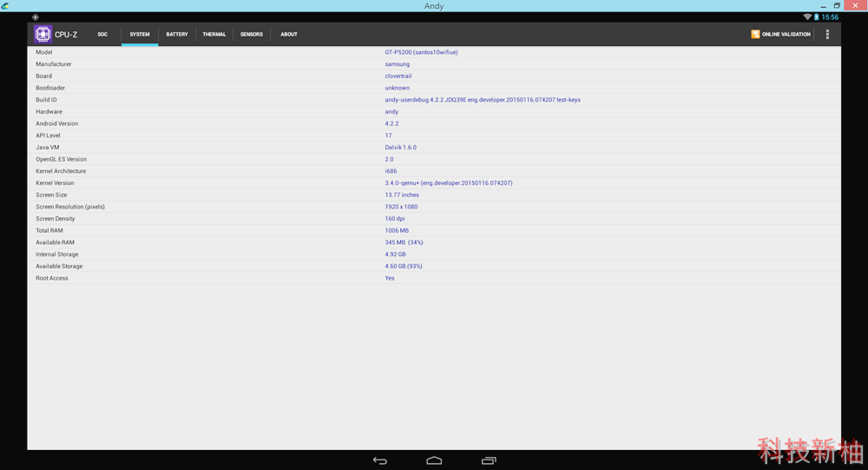
Task: Select the Kernel Version value 3.4.0-qemu+
Action: [x=449, y=183]
